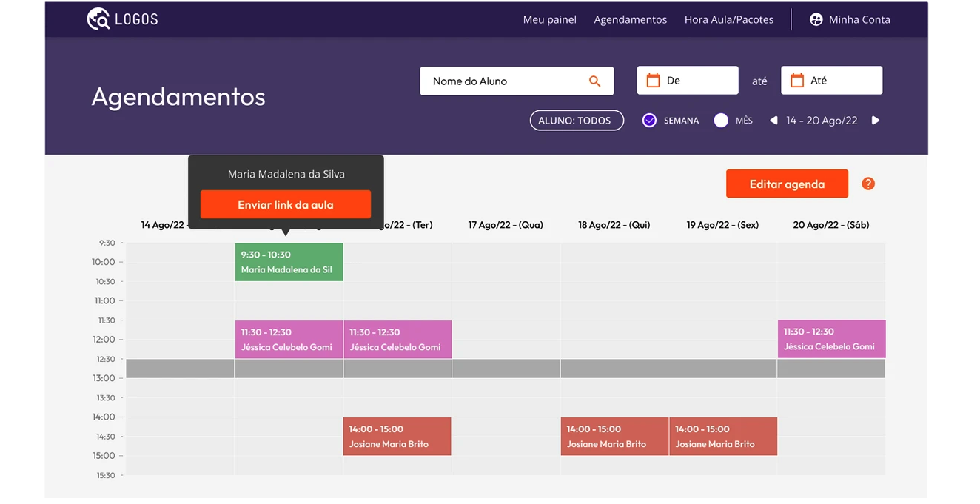Image resolution: width=980 pixels, height=504 pixels.
Task: Open Maria Madalena 9:30 - 10:30 appointment
Action: (289, 262)
